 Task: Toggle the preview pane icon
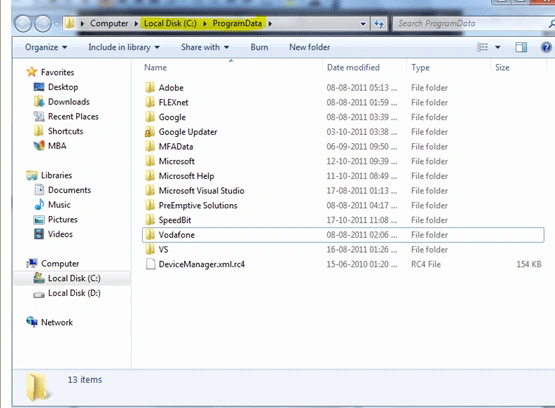521,47
